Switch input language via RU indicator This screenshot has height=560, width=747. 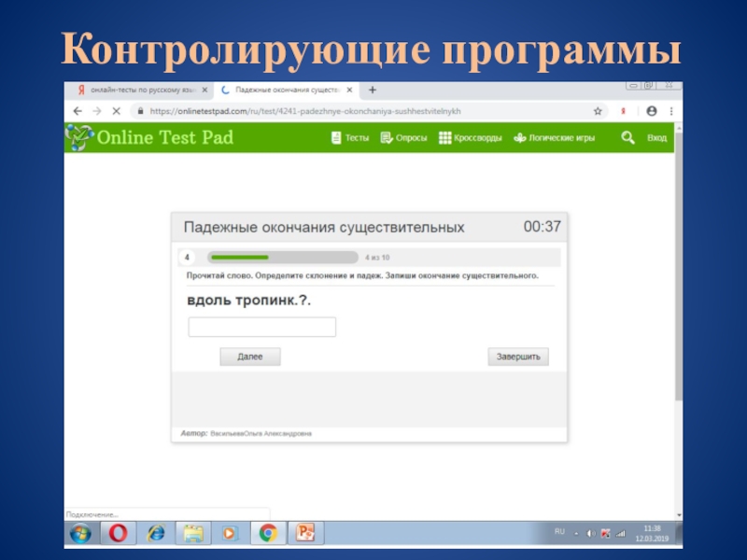[x=559, y=531]
